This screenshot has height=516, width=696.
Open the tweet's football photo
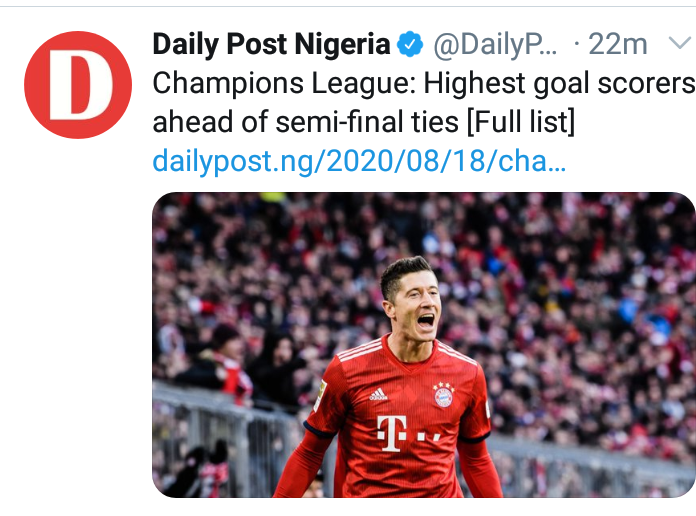423,345
